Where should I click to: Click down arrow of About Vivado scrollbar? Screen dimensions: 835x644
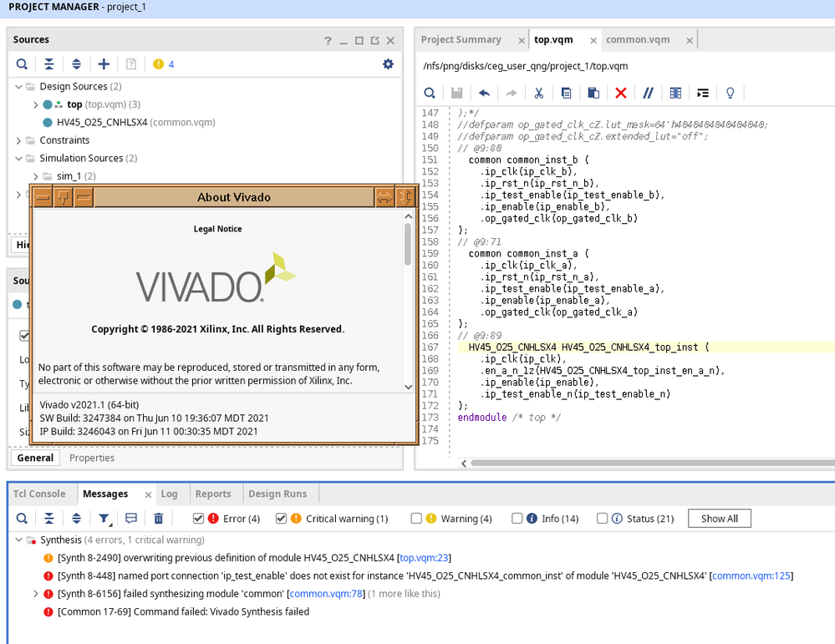tap(409, 387)
